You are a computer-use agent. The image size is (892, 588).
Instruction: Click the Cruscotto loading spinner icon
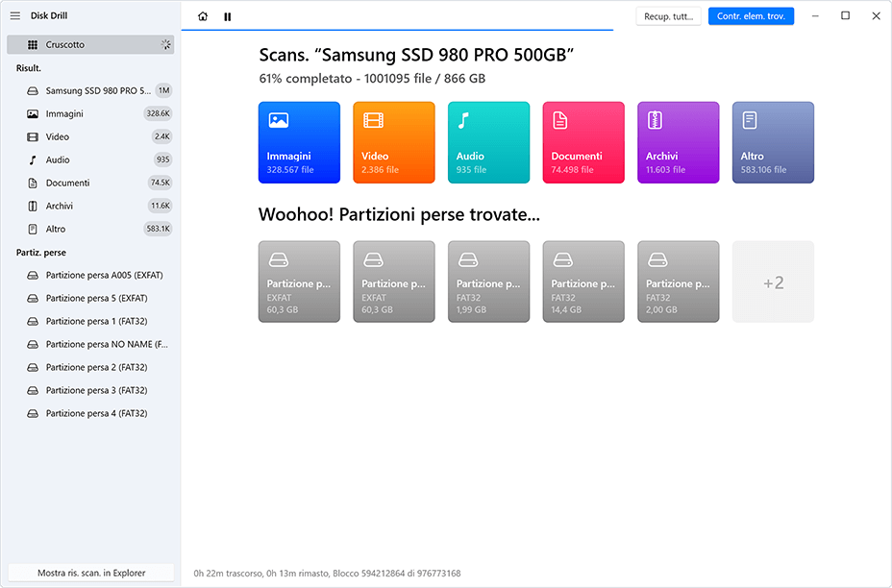pos(165,44)
